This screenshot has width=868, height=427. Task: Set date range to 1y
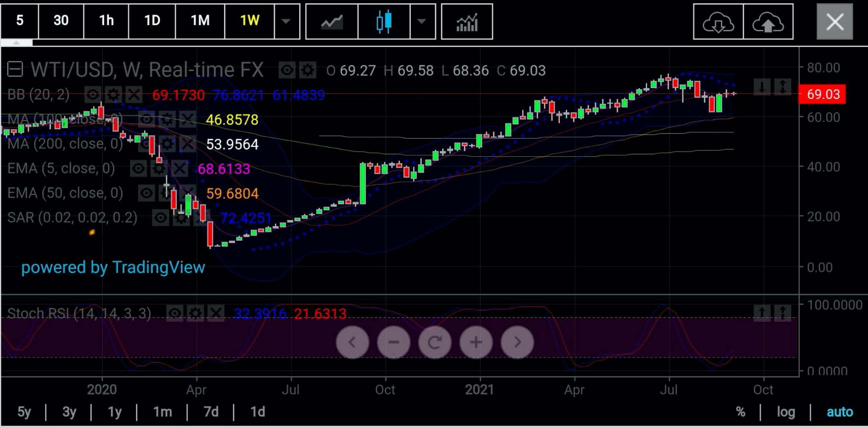[114, 412]
